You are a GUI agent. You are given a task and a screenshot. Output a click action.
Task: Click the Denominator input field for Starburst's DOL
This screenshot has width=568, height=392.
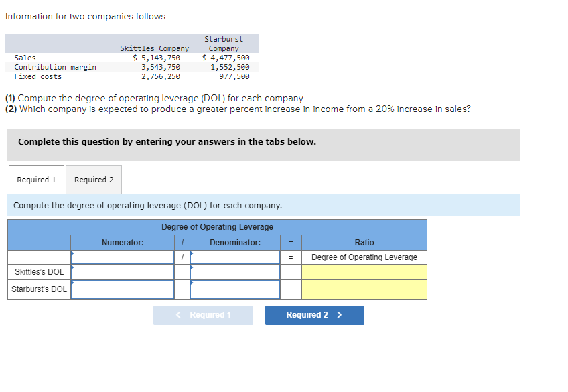pyautogui.click(x=234, y=289)
